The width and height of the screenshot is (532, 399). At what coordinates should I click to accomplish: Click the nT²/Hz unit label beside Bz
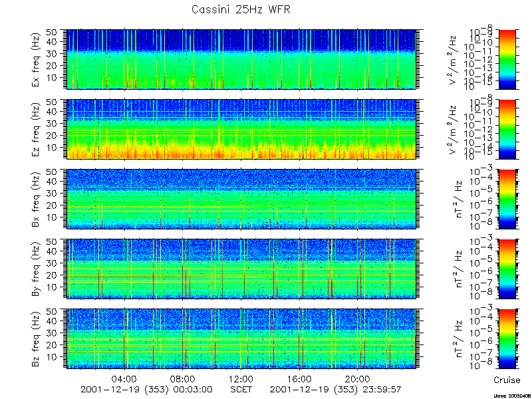pyautogui.click(x=458, y=338)
